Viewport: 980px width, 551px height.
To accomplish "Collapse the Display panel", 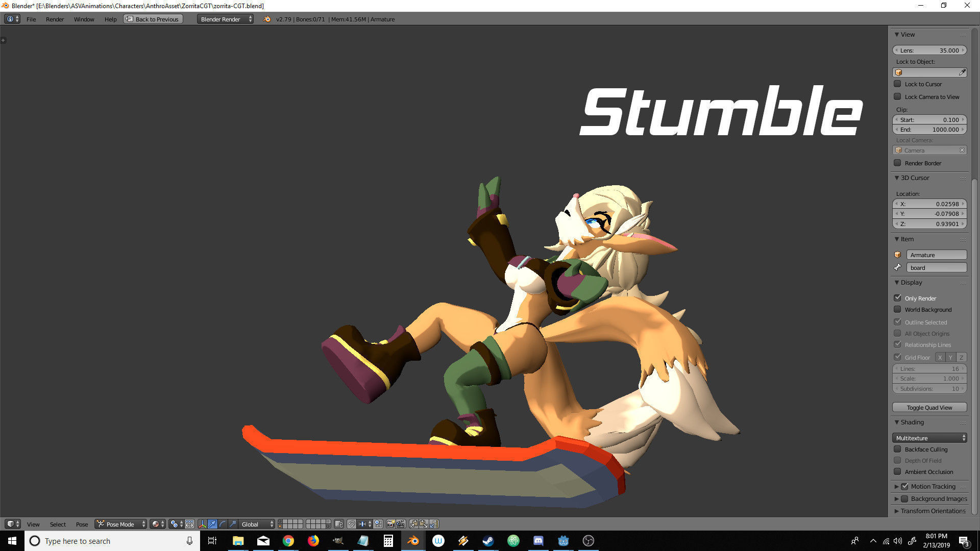I will point(897,283).
